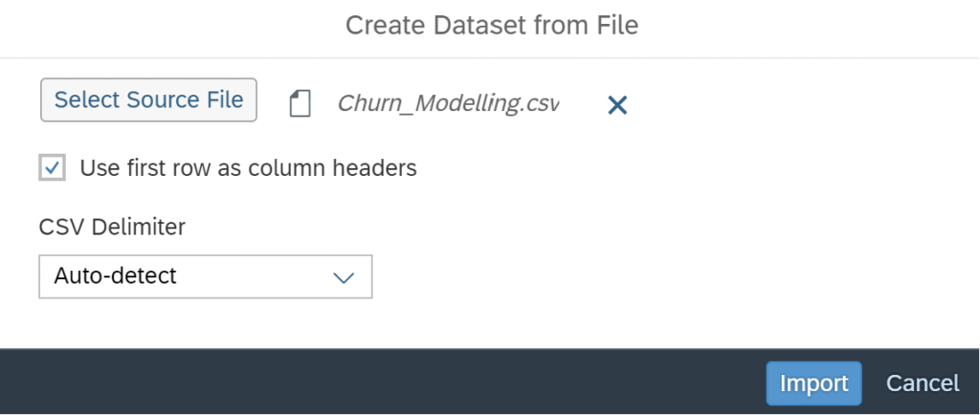The image size is (980, 415).
Task: Select the Auto-detect text in delimiter field
Action: (116, 275)
